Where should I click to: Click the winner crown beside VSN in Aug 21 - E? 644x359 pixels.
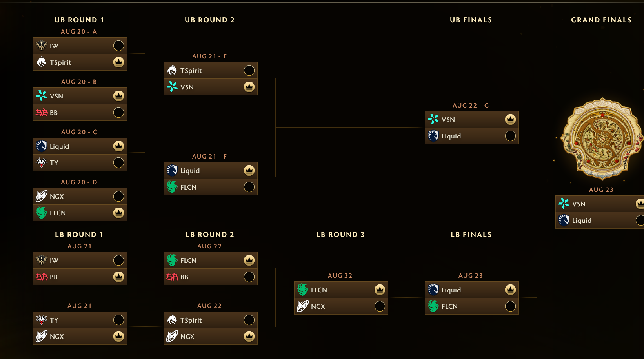[x=249, y=87]
